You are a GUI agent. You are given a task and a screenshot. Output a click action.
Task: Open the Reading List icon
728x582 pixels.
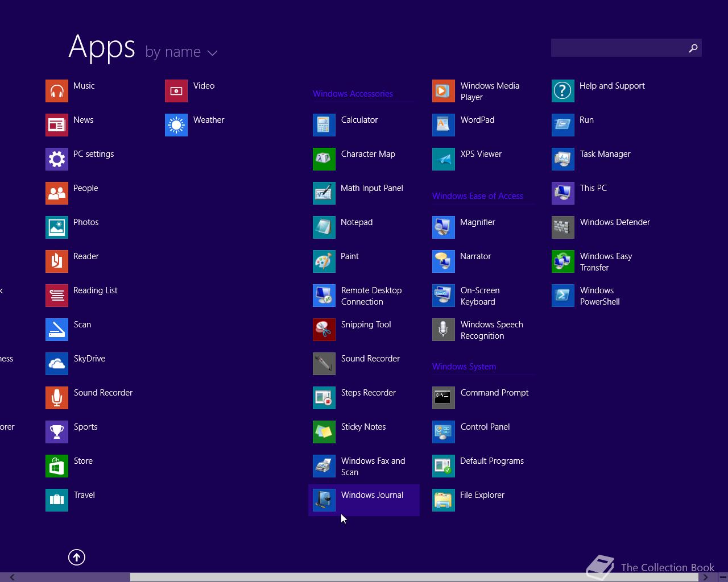coord(57,296)
